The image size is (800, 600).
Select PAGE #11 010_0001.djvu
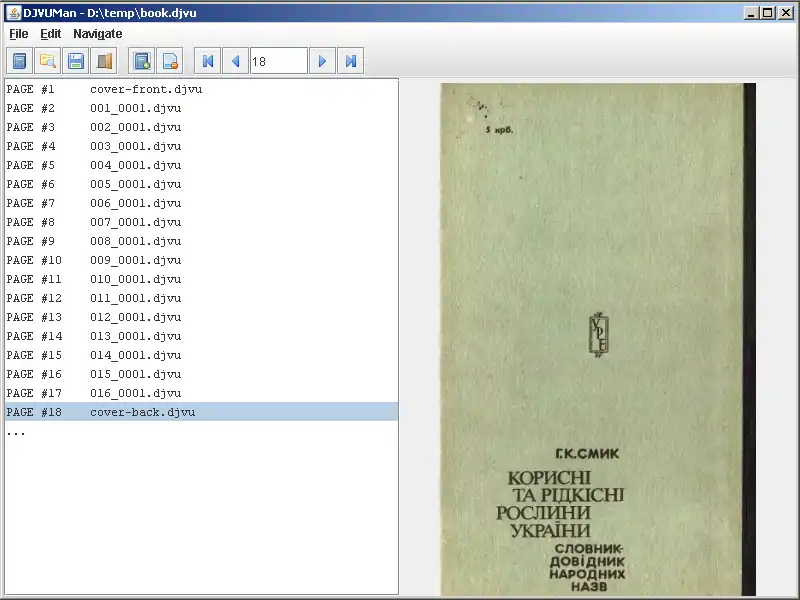pyautogui.click(x=202, y=279)
